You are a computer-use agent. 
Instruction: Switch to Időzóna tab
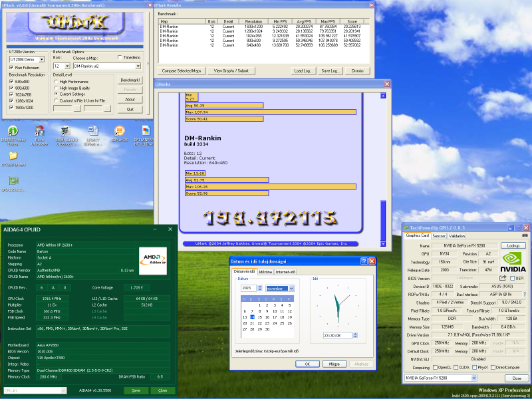click(x=265, y=272)
